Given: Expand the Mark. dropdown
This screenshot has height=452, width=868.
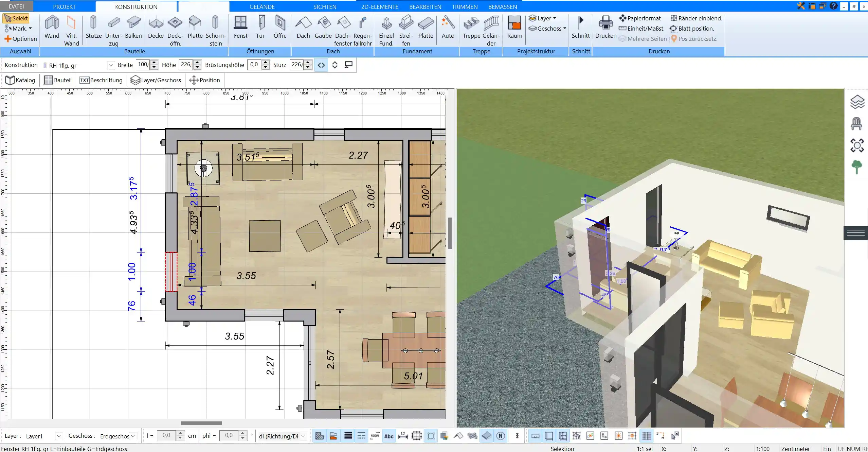Looking at the screenshot, I should click(x=18, y=29).
